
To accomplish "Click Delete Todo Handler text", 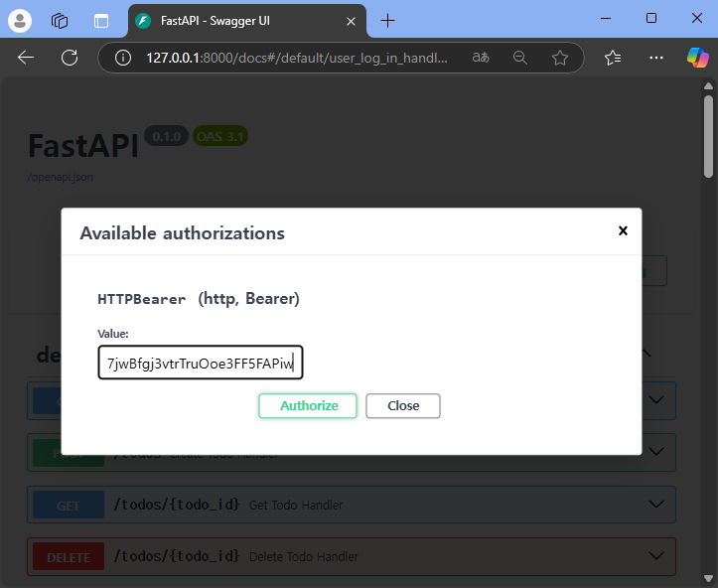I will (x=304, y=557).
